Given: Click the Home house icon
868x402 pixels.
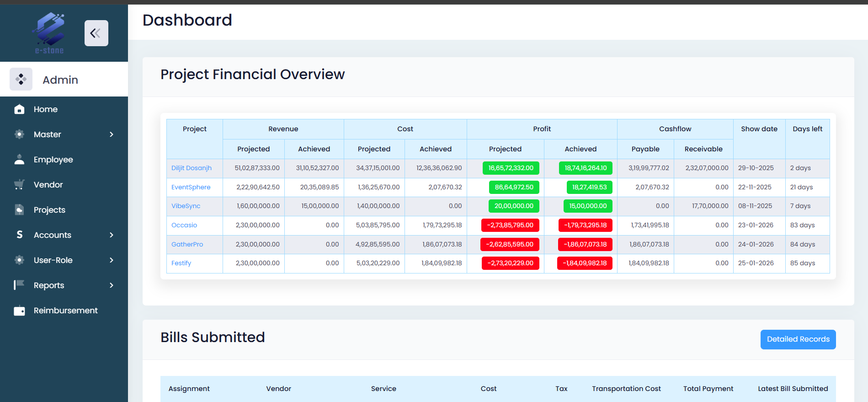Looking at the screenshot, I should pyautogui.click(x=19, y=109).
